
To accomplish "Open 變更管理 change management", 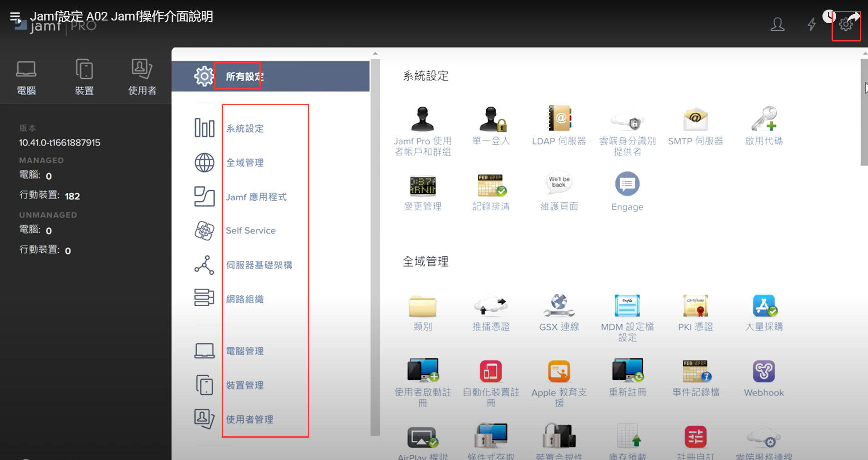I will coord(422,192).
